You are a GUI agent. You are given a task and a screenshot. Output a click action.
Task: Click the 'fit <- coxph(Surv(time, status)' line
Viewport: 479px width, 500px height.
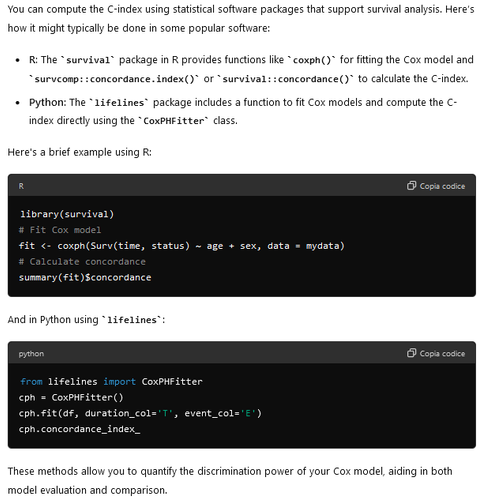182,246
